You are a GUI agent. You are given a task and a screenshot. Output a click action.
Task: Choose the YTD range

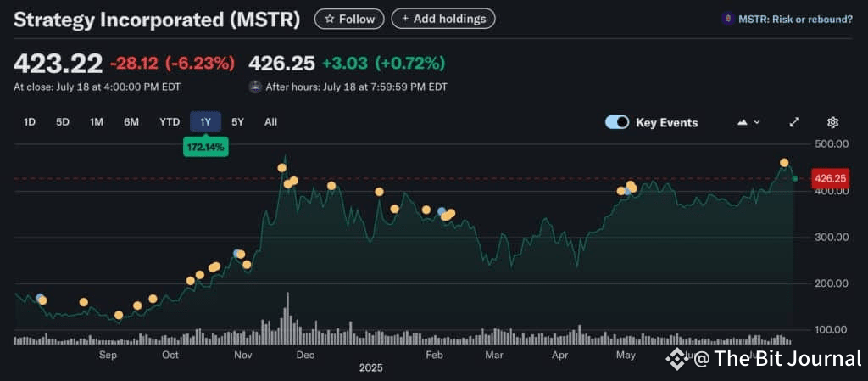click(x=170, y=122)
